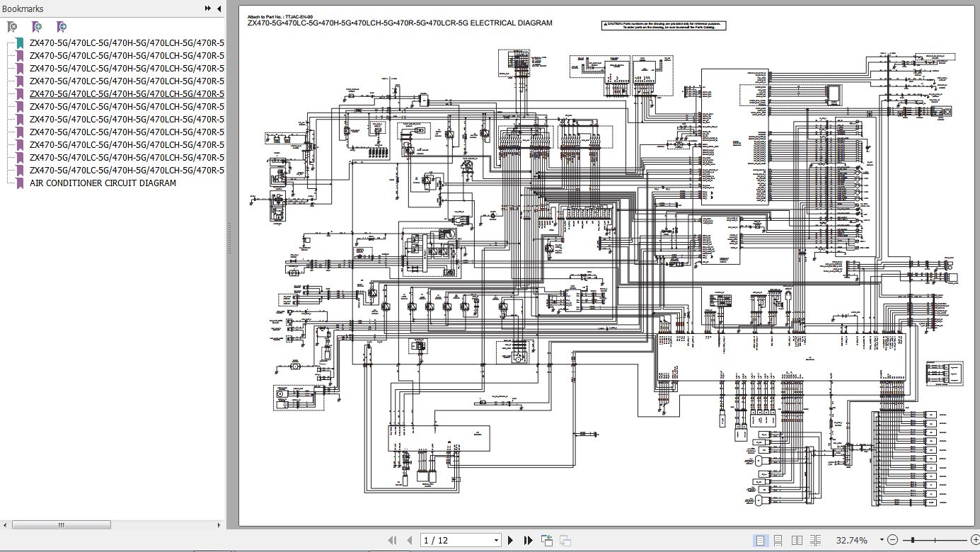
Task: Click the Bookmarks panel title
Action: [x=23, y=8]
